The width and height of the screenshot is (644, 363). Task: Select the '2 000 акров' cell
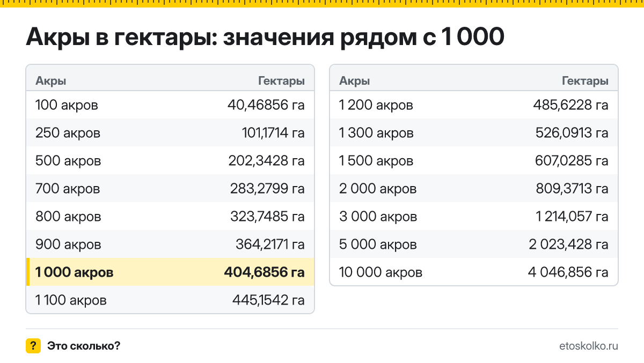(378, 189)
